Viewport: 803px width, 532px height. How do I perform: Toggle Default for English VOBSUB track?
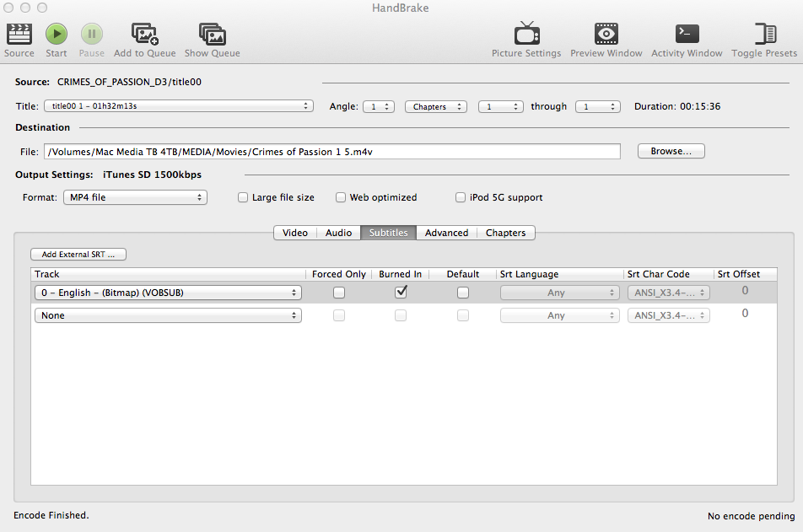463,293
